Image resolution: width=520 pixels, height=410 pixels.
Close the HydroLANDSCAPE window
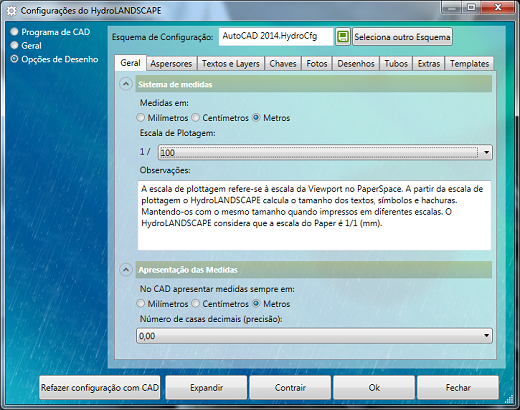pyautogui.click(x=498, y=8)
